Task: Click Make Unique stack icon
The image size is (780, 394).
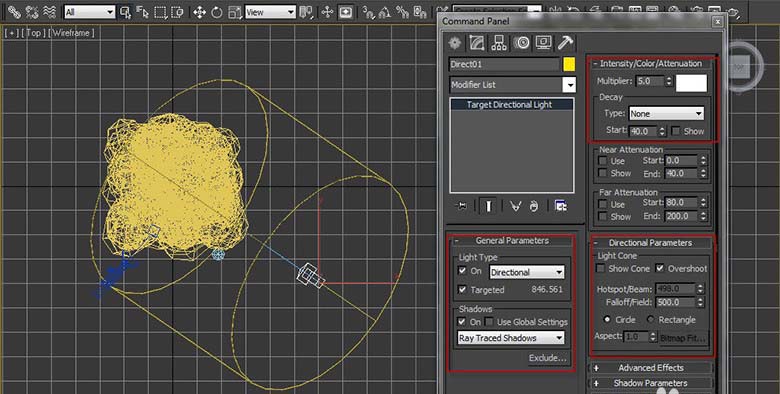Action: (515, 205)
